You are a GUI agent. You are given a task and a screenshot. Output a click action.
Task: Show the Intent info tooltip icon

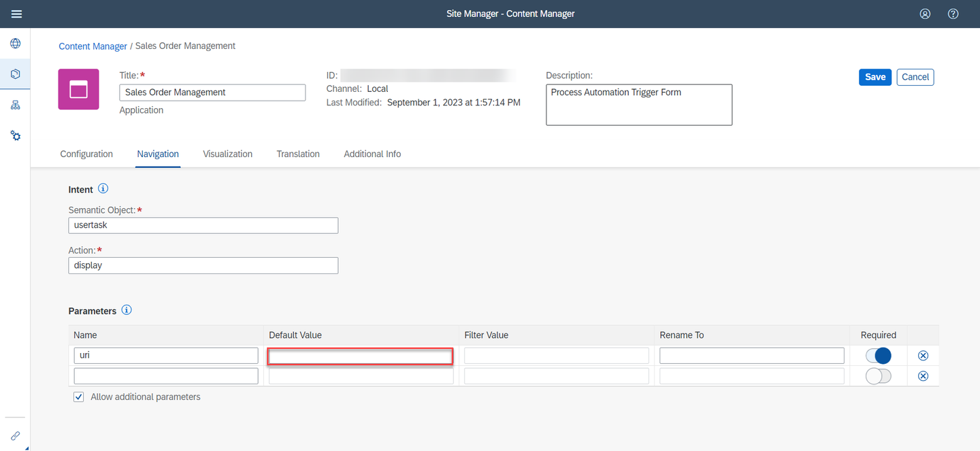[103, 188]
